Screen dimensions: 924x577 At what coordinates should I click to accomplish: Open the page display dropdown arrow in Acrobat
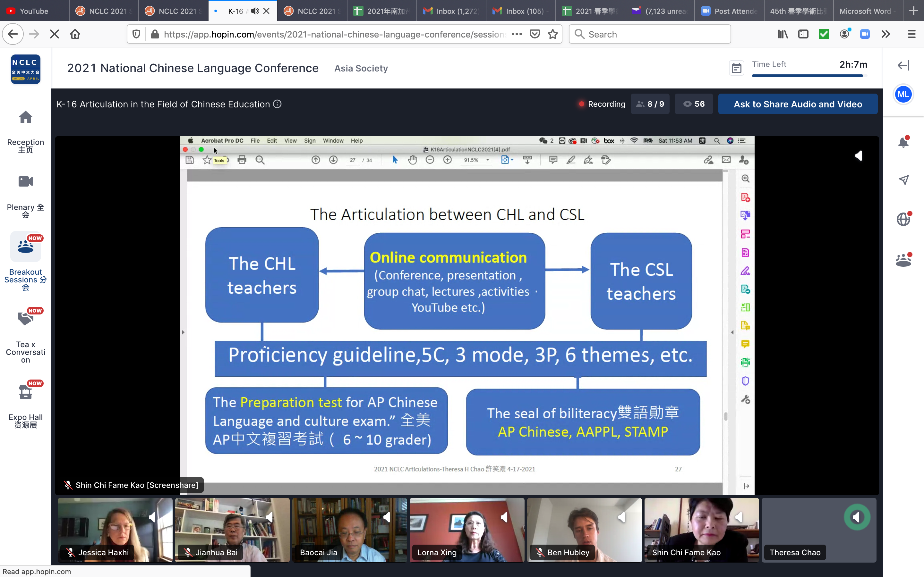point(512,160)
